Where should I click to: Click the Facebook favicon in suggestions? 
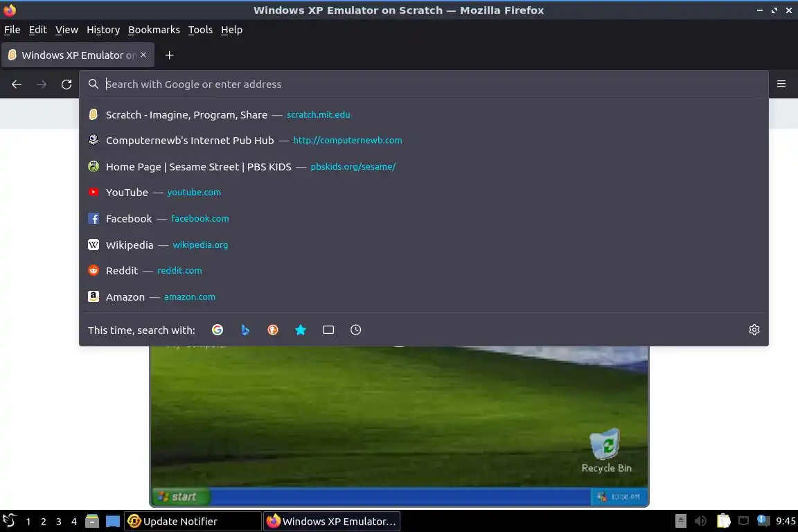93,218
